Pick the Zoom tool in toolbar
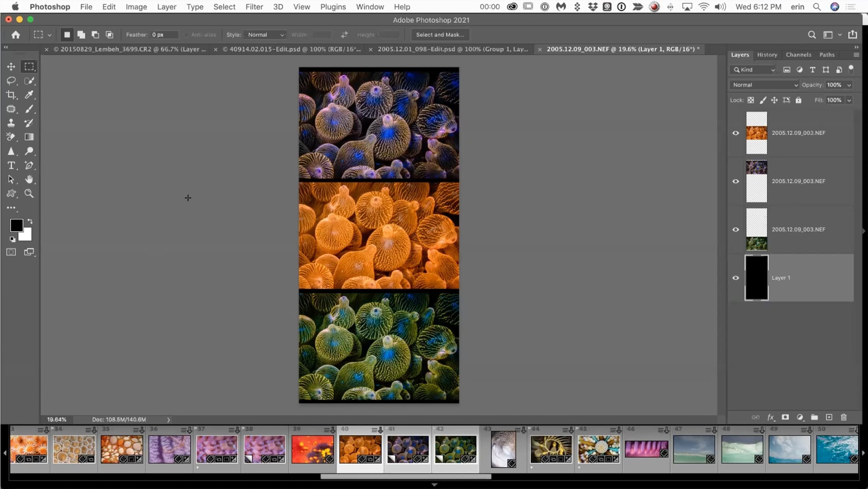This screenshot has width=868, height=489. 29,194
